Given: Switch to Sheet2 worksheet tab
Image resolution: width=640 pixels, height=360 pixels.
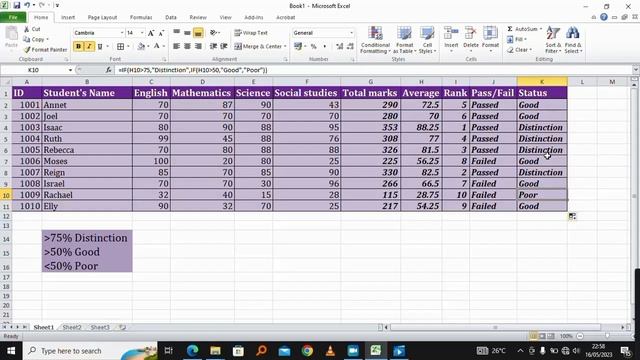Looking at the screenshot, I should (x=72, y=327).
